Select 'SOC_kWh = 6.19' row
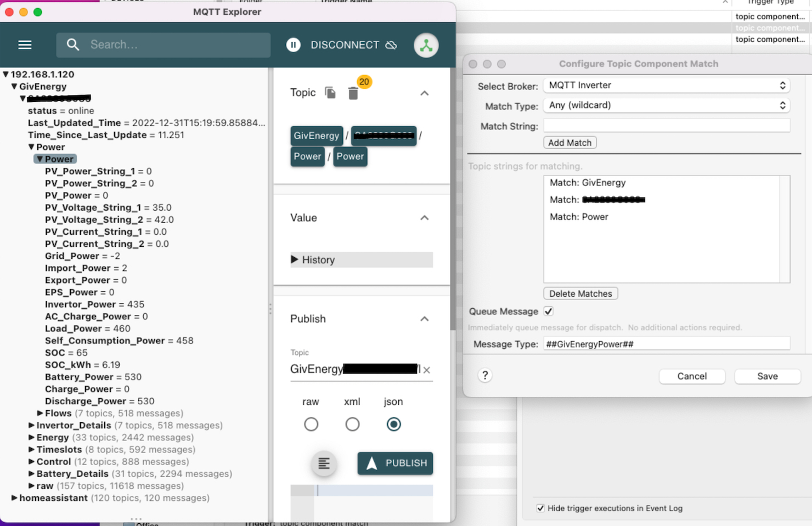This screenshot has width=812, height=526. 82,365
